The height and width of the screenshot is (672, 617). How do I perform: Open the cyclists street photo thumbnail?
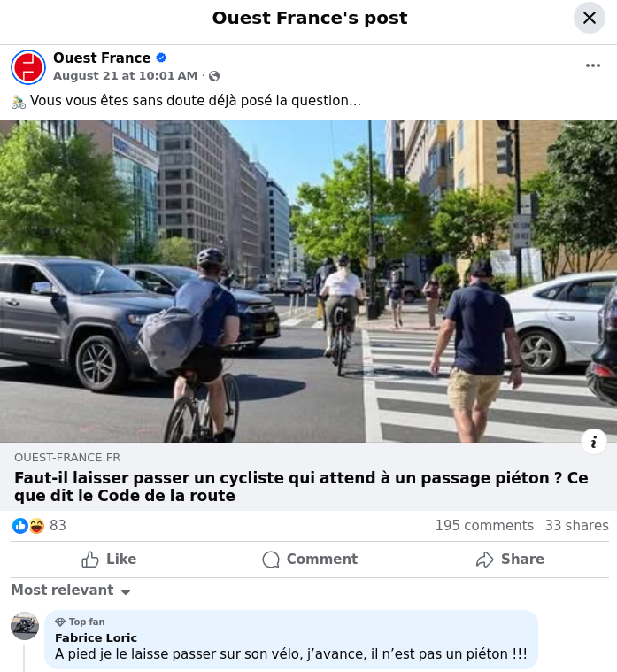click(x=308, y=281)
